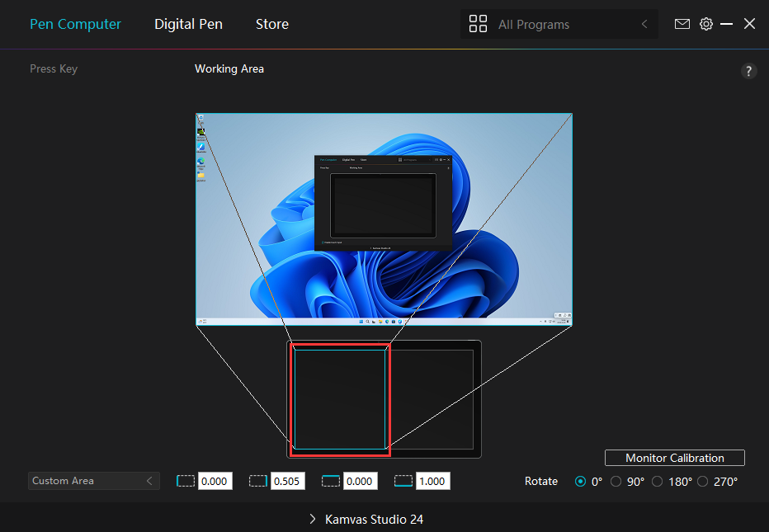Select the 0° rotation option
The width and height of the screenshot is (769, 532).
[x=580, y=482]
